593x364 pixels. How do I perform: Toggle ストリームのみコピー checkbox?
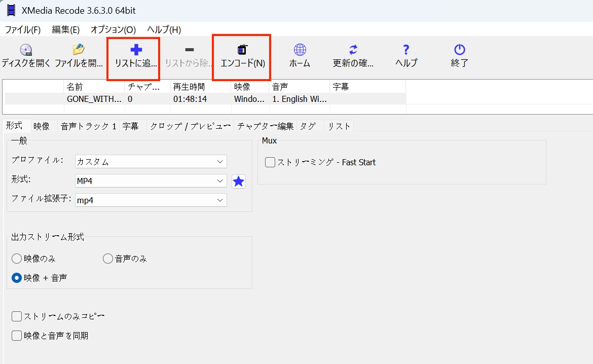click(x=17, y=316)
